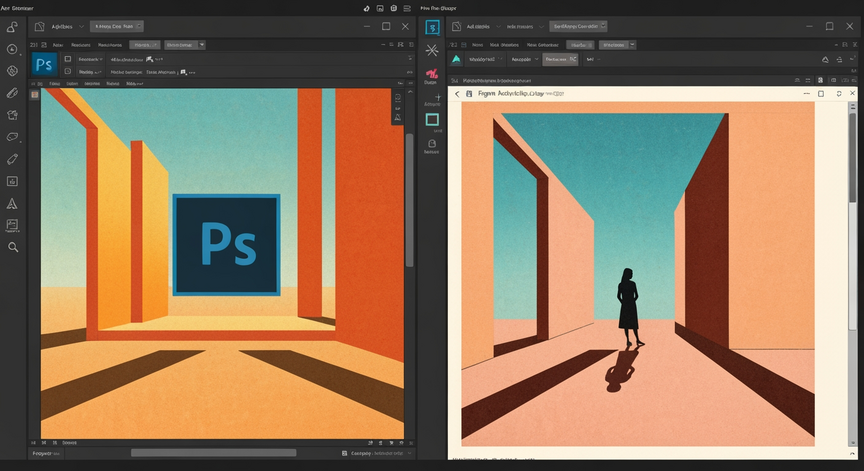Click the blue Ps logo in the options bar
864x471 pixels.
(44, 64)
